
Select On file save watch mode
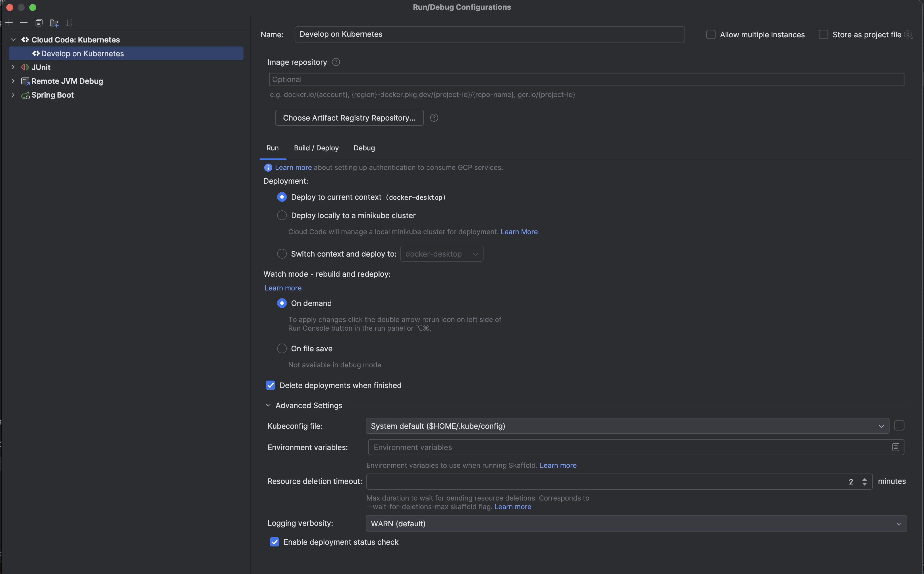coord(282,348)
